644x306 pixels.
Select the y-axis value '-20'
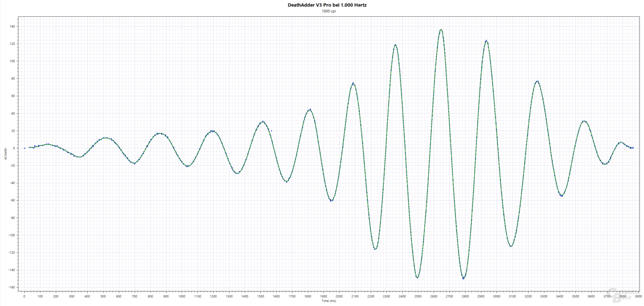point(12,166)
